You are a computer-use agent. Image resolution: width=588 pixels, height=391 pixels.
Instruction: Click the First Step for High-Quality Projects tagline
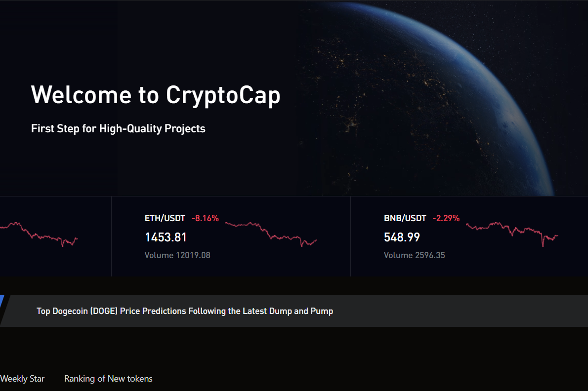click(x=118, y=128)
